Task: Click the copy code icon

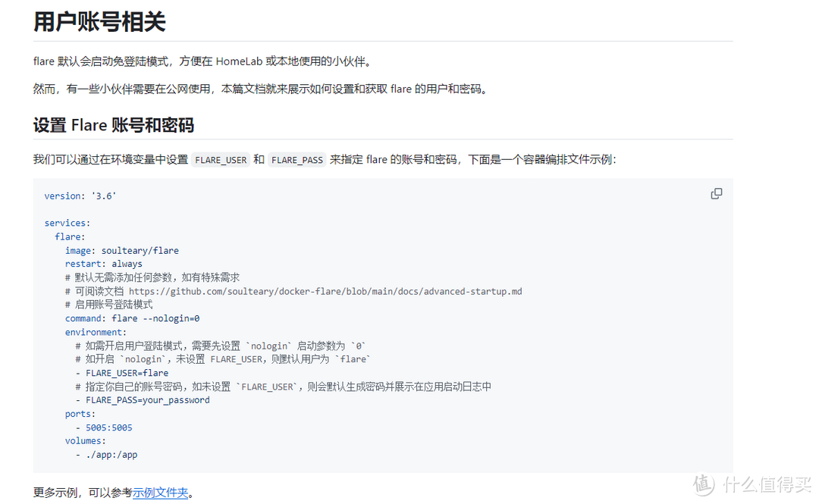Action: (716, 193)
